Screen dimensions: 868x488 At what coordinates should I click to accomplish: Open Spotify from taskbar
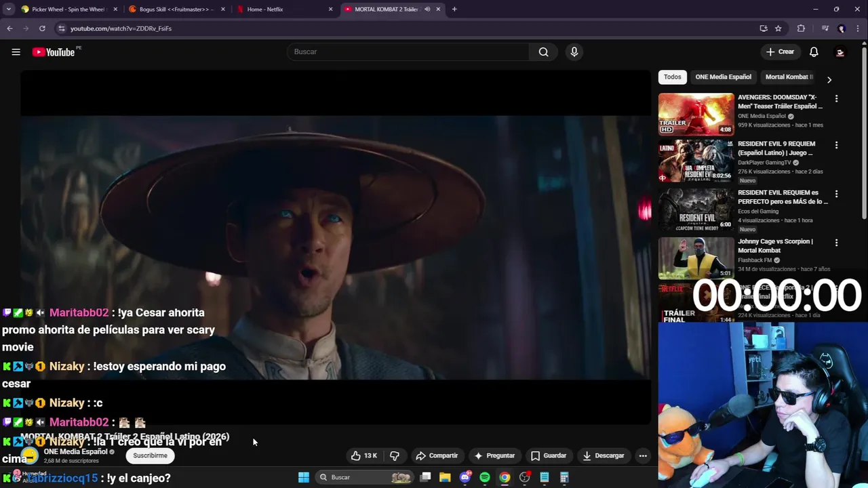(x=485, y=477)
